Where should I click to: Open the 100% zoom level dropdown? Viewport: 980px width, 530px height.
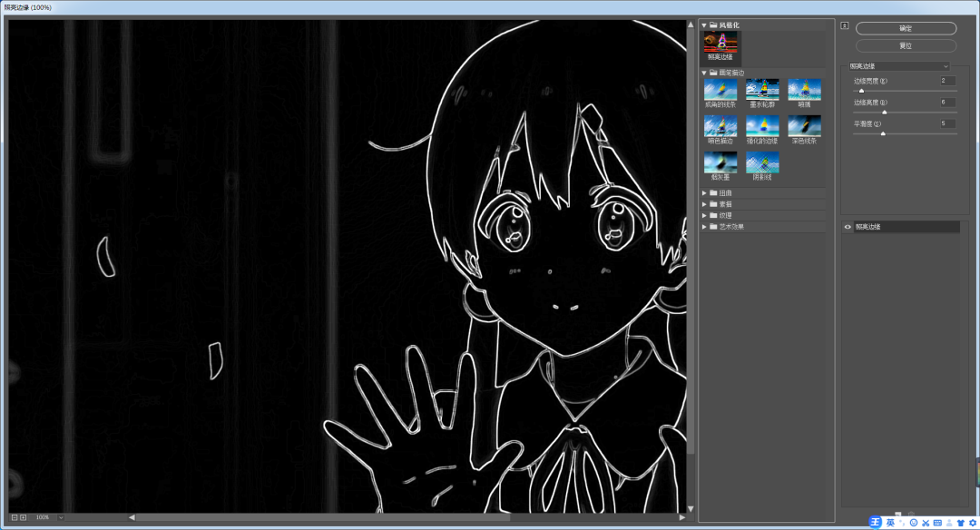61,517
